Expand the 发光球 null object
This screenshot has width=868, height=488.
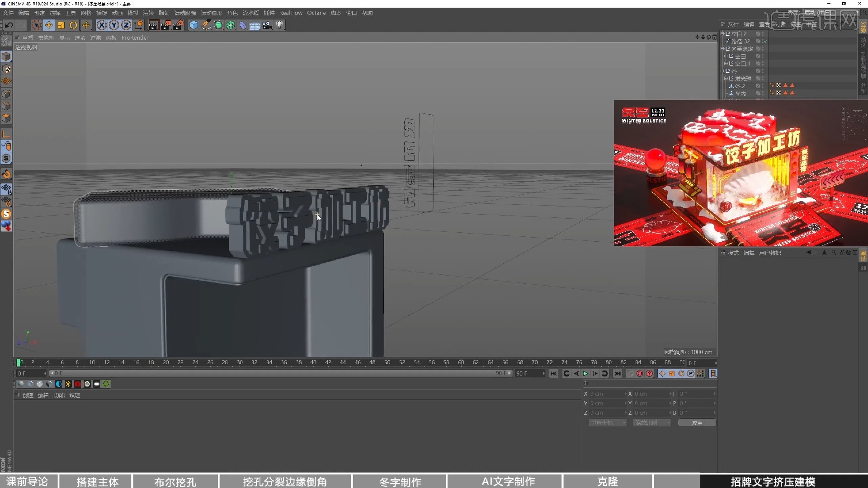pyautogui.click(x=726, y=79)
